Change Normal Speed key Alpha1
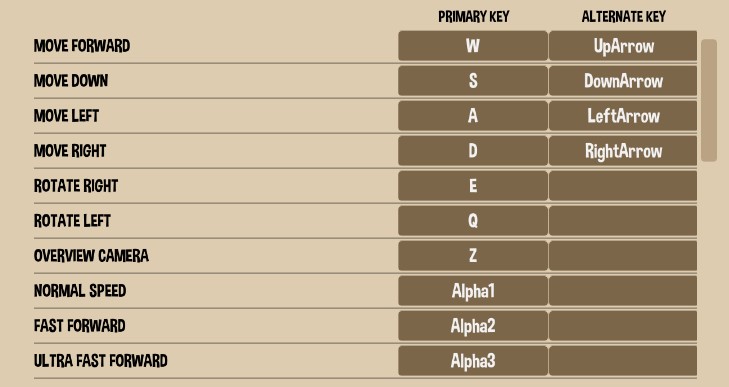 click(x=473, y=291)
